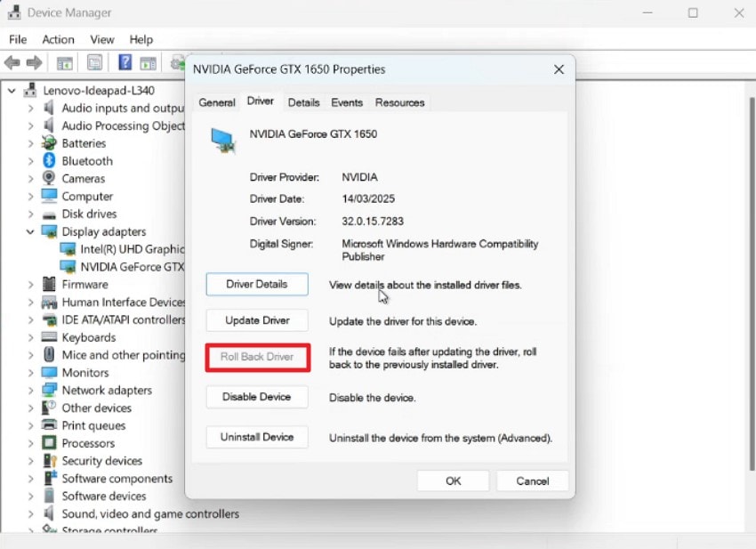Click the Forward arrow toolbar icon
This screenshot has height=549, width=756.
click(34, 62)
